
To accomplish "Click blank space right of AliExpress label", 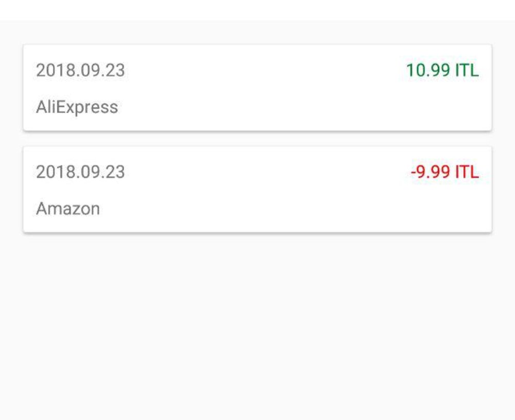I will pyautogui.click(x=309, y=107).
